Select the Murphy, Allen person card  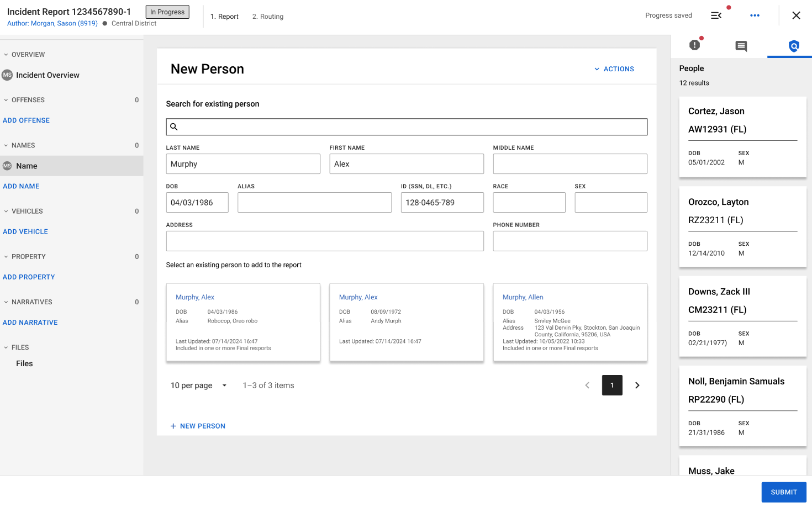pos(570,323)
